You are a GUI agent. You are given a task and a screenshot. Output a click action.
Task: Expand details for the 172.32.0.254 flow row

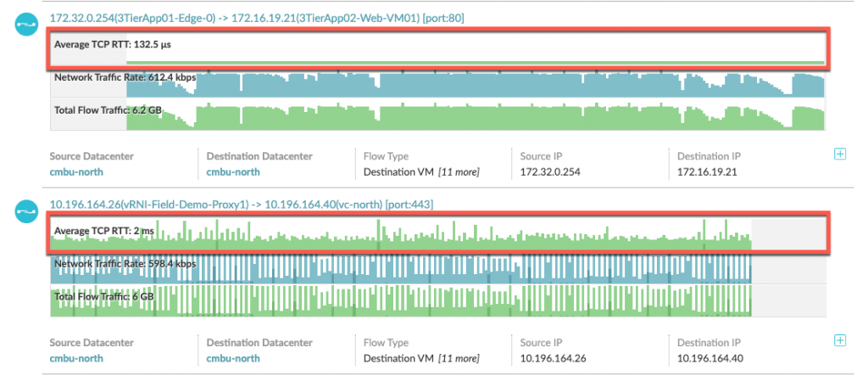click(x=840, y=154)
